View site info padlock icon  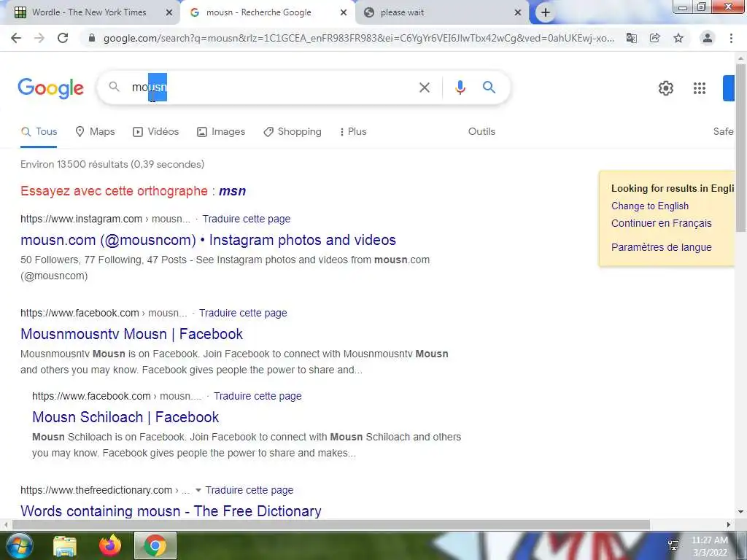(x=92, y=38)
